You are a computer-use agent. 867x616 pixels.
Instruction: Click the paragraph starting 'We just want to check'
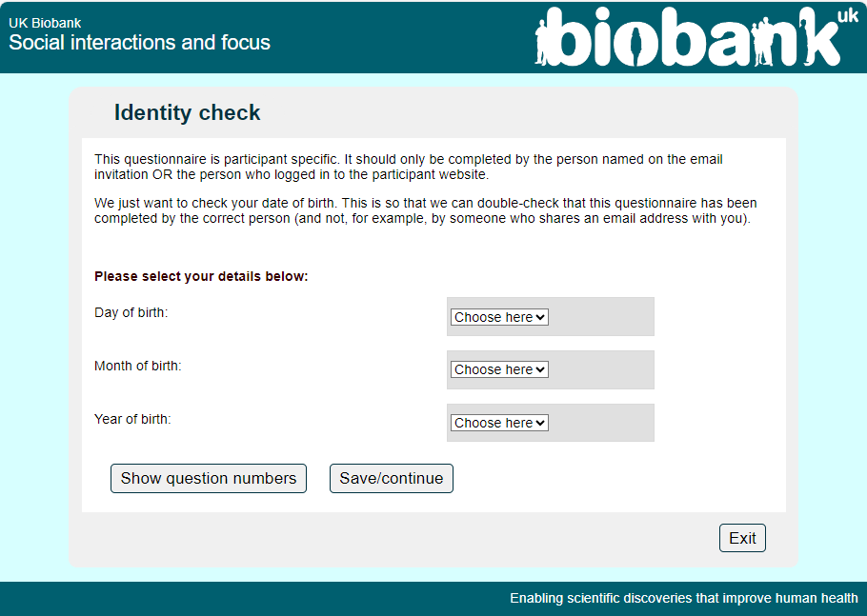click(x=425, y=210)
